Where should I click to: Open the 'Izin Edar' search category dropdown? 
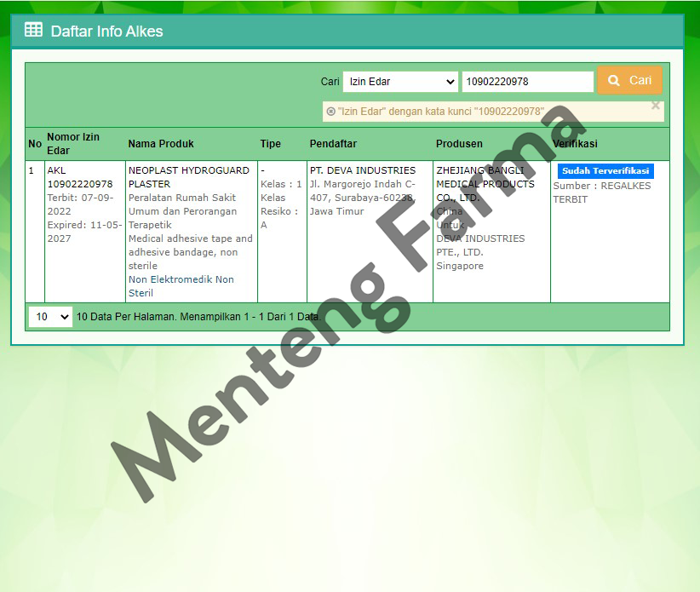coord(399,81)
